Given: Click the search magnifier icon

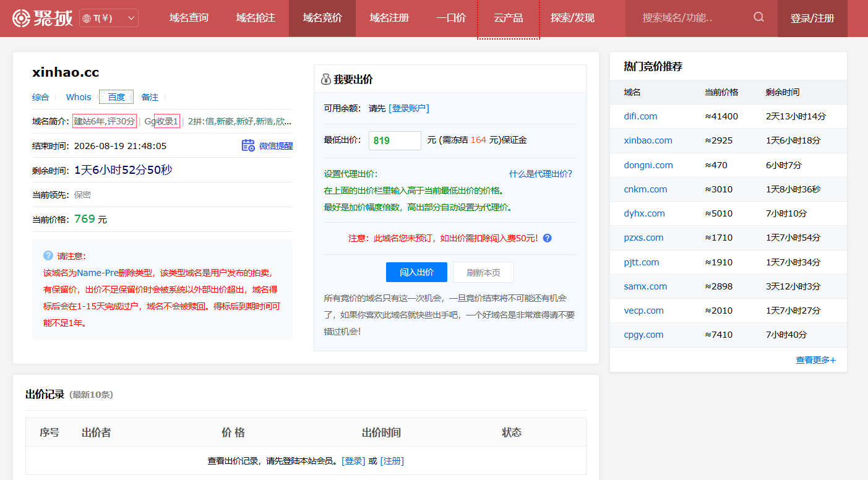Looking at the screenshot, I should point(758,17).
